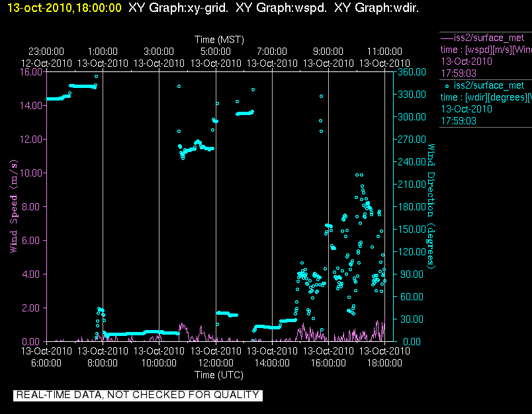The width and height of the screenshot is (532, 414).
Task: Click the Wind Direction (degrees) axis label
Action: coord(431,206)
